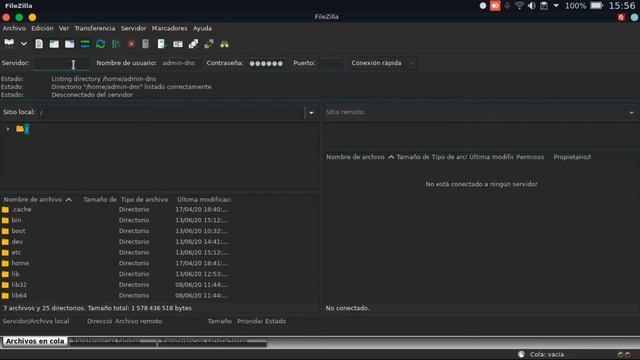Click the Nombre de usuario field
This screenshot has width=640, height=360.
(x=179, y=63)
